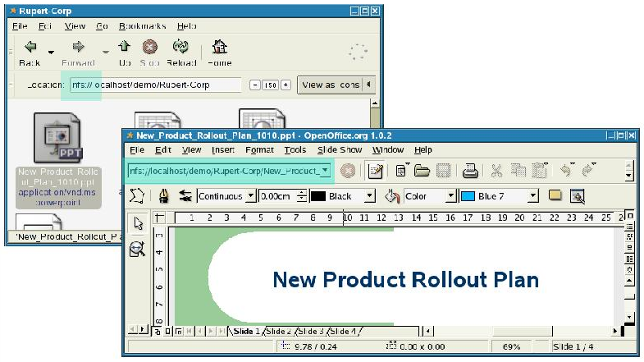Click the Open File folder icon
Image resolution: width=644 pixels, height=362 pixels.
pos(422,171)
